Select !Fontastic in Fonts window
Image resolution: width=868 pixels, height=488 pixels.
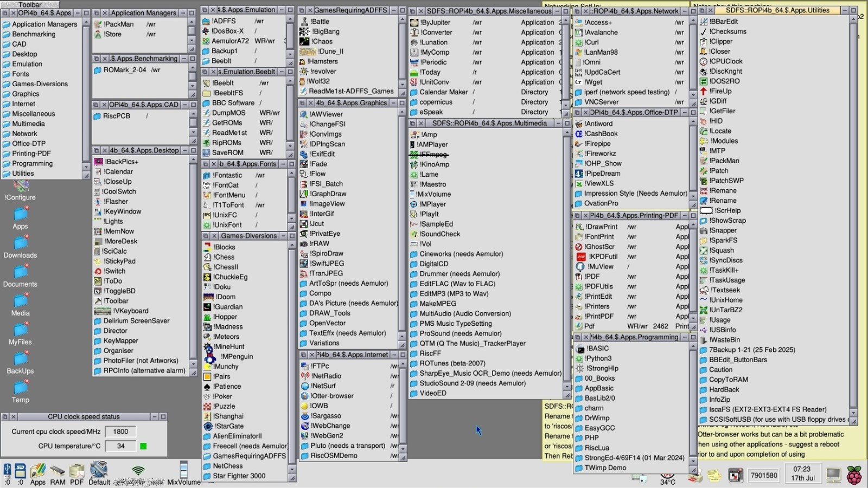(x=222, y=176)
